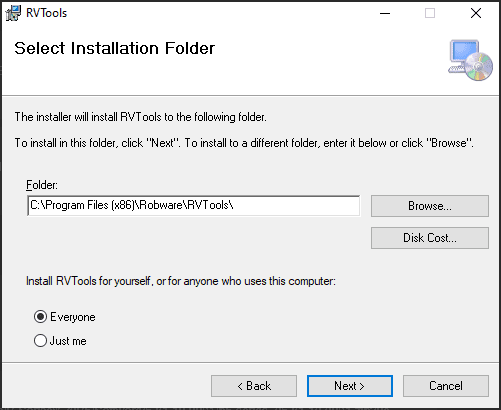The width and height of the screenshot is (501, 410).
Task: Cancel the RVTools installation
Action: pyautogui.click(x=446, y=386)
